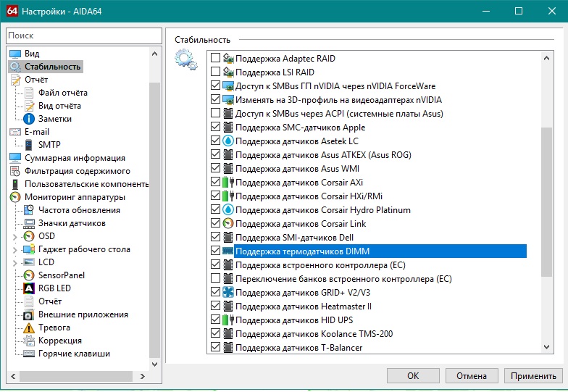Click the options list vertical scrollbar
Viewport: 568px width, 392px height.
(x=548, y=167)
